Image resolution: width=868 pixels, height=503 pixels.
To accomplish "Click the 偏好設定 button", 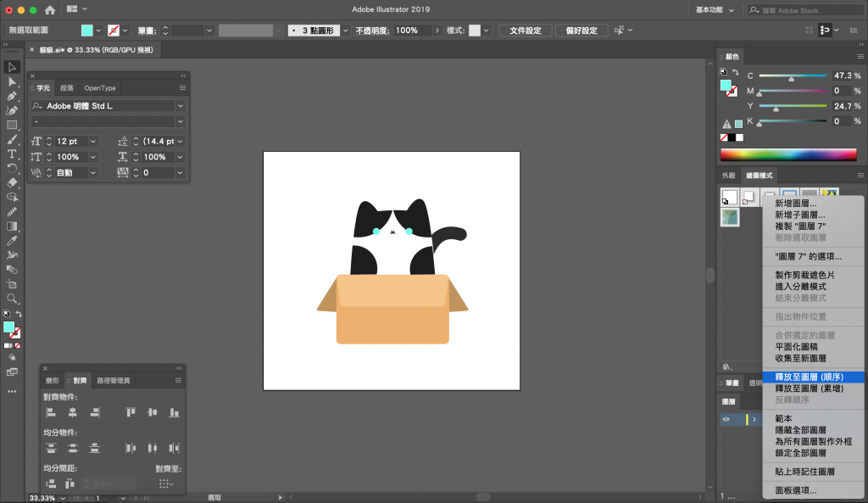I will pyautogui.click(x=581, y=31).
